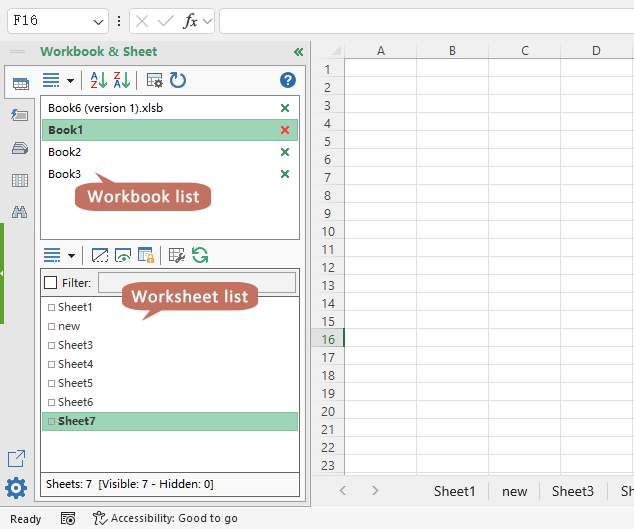Pop out the pane with external arrow icon
The width and height of the screenshot is (634, 529).
tap(16, 459)
